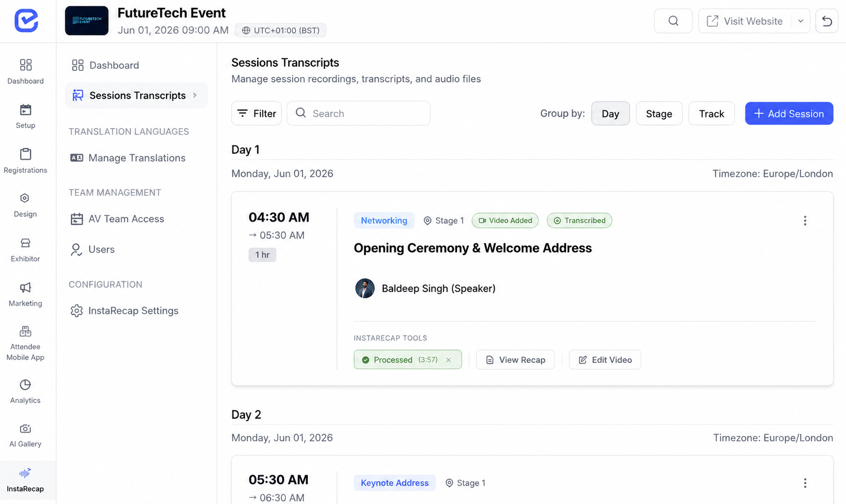Click the Transcribed status badge
The image size is (846, 504).
(579, 220)
